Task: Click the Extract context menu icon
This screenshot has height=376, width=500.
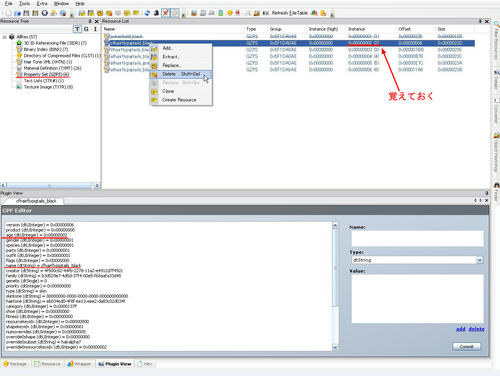Action: (x=154, y=57)
